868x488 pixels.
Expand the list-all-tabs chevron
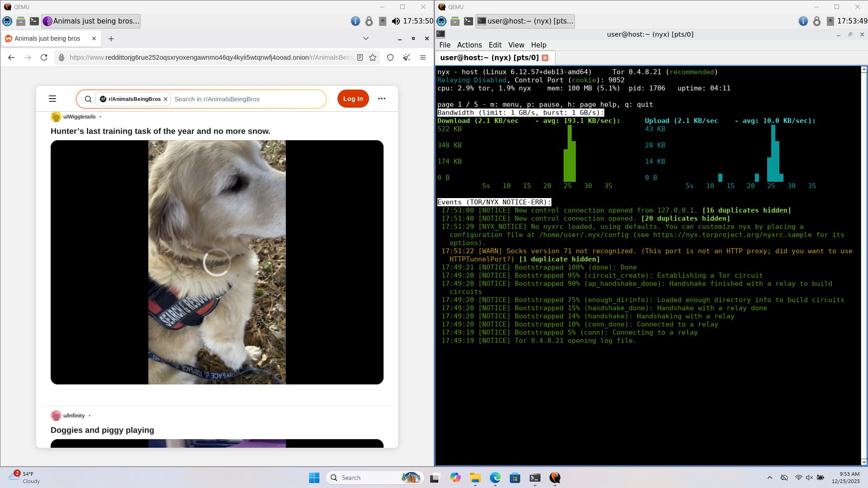pyautogui.click(x=366, y=38)
